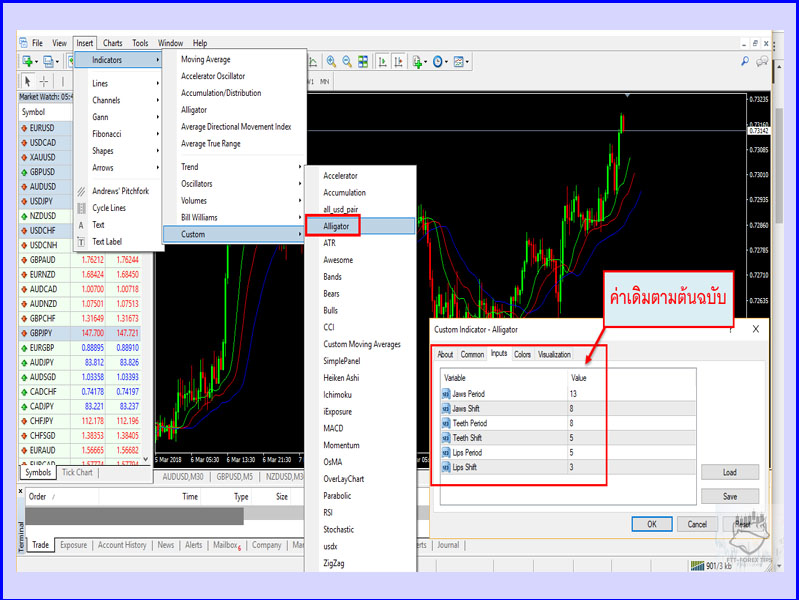Click OK in the Alligator dialog

[652, 524]
